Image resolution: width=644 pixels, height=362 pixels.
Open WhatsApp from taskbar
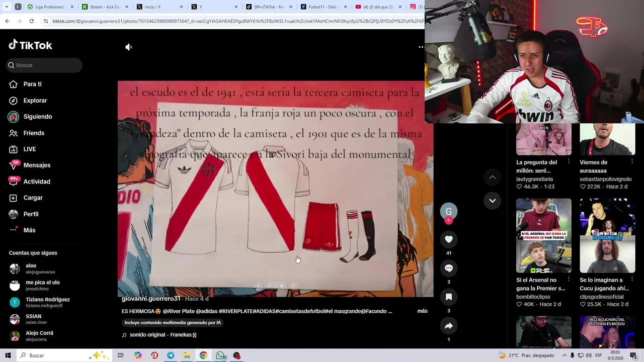click(x=220, y=355)
